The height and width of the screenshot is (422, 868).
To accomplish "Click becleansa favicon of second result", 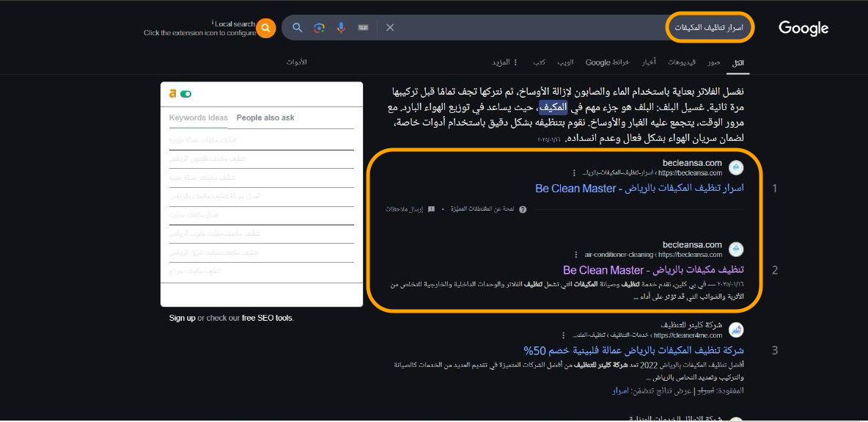I will tap(736, 249).
